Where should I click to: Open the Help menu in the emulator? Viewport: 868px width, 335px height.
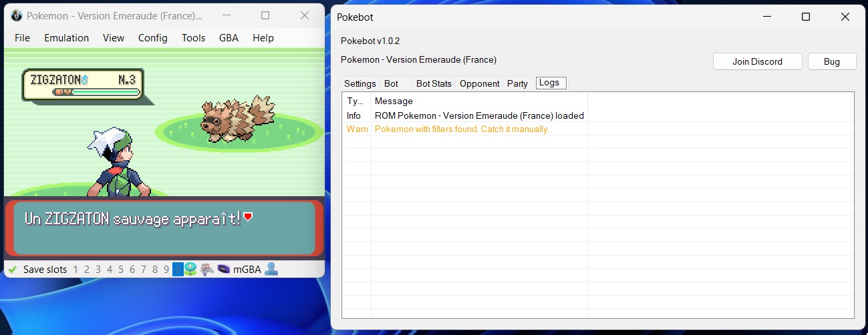coord(263,38)
